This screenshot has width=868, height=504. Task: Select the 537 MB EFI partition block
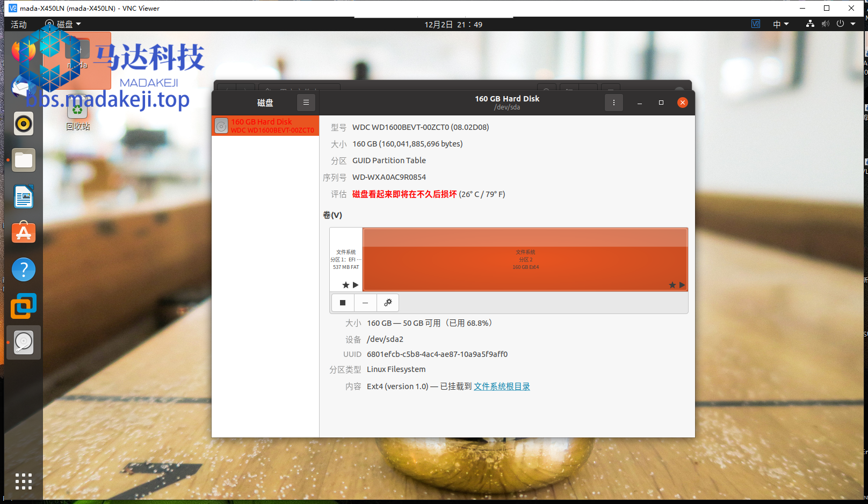tap(346, 259)
